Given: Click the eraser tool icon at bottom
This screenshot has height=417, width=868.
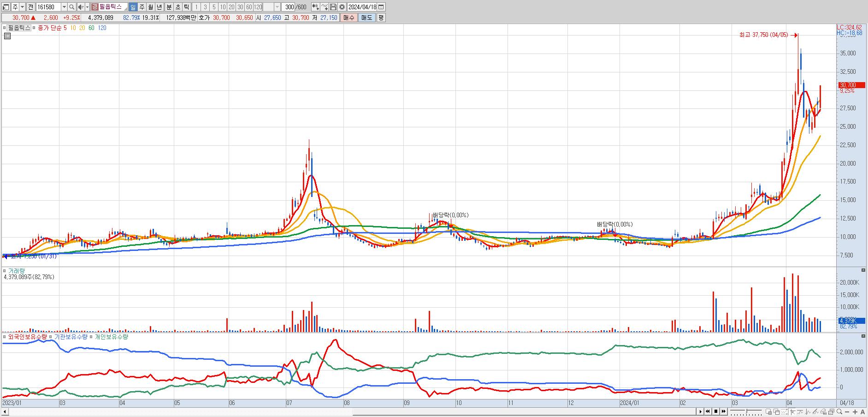Looking at the screenshot, I should click(823, 412).
